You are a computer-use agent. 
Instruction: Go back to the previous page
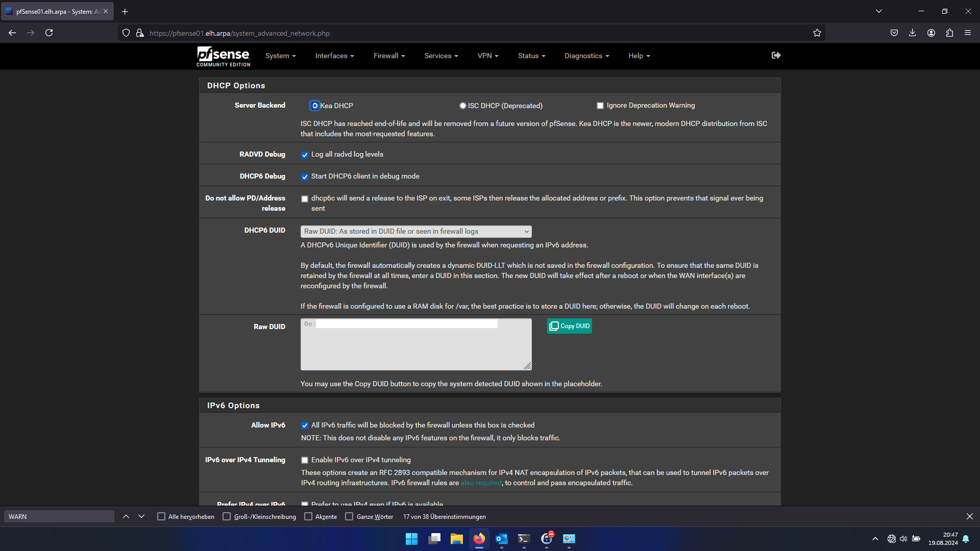point(12,33)
